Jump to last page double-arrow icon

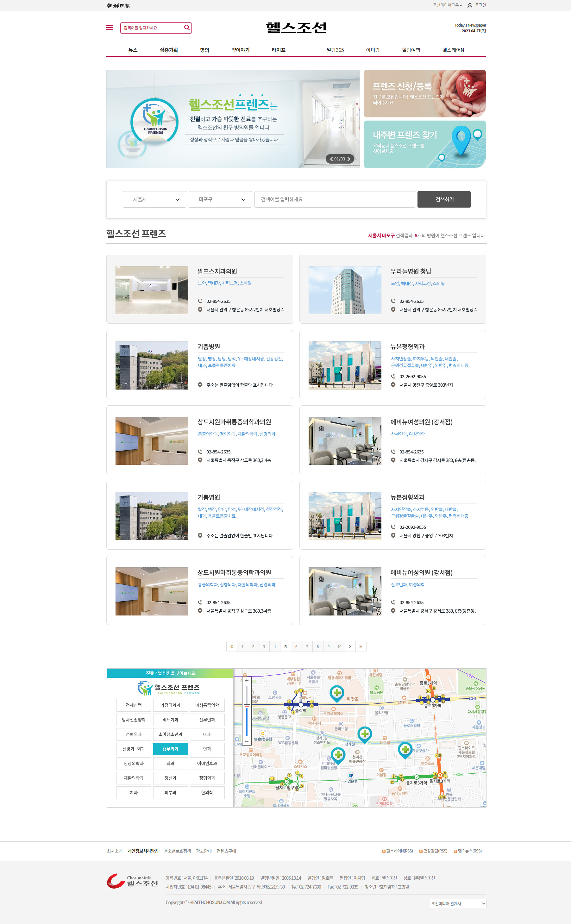click(x=361, y=646)
